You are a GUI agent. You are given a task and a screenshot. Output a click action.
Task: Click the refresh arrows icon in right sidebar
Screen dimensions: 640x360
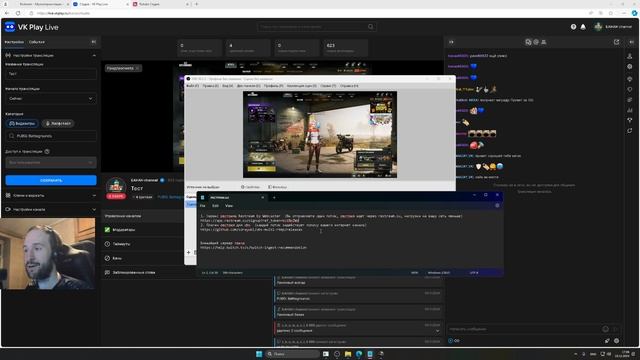coord(629,131)
